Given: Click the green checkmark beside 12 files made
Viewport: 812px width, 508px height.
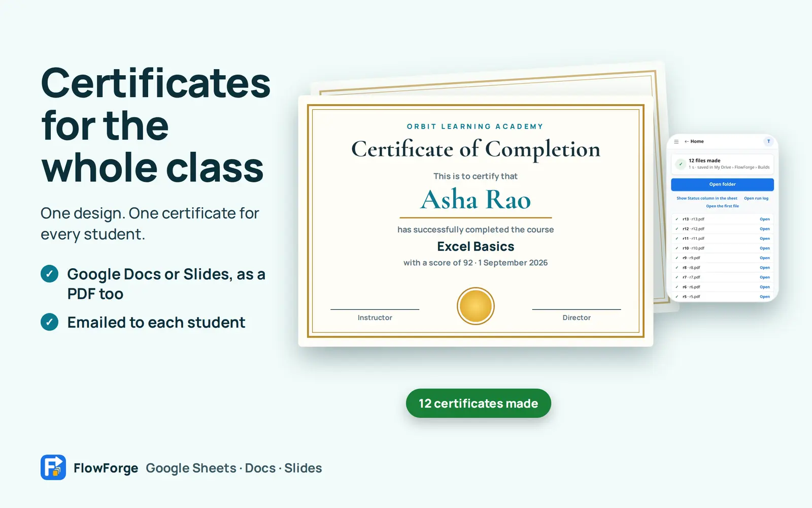Looking at the screenshot, I should click(x=681, y=164).
